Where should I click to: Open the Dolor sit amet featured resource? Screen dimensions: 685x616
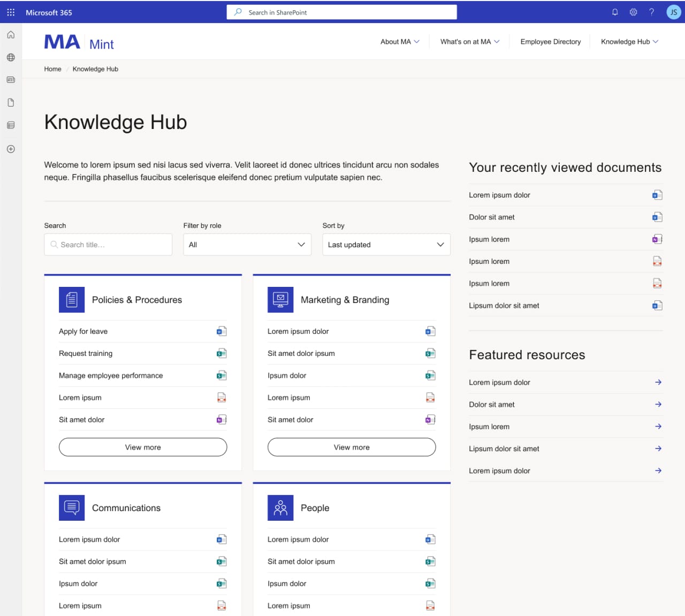click(491, 405)
